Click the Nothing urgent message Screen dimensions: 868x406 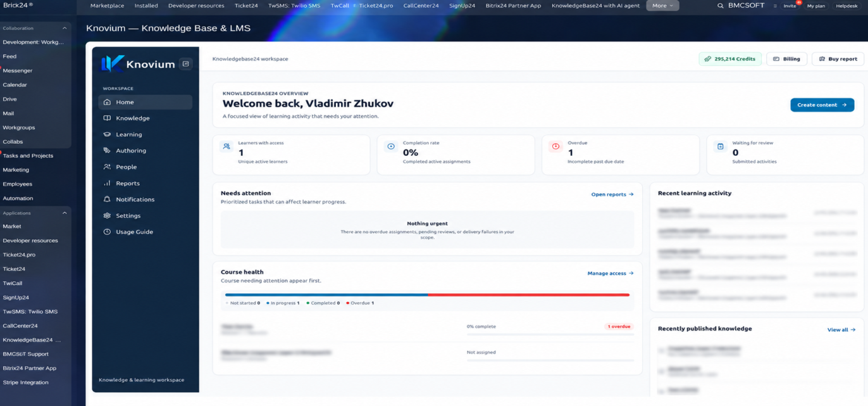point(427,224)
